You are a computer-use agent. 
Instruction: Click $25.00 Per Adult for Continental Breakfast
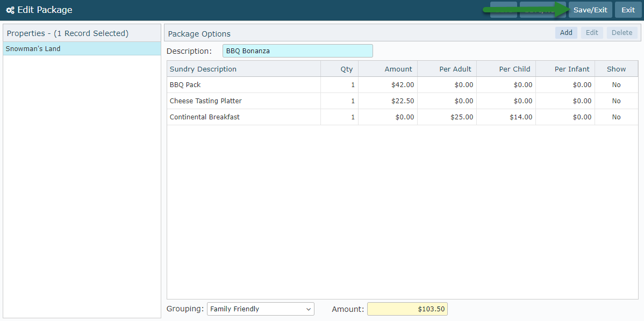click(x=462, y=117)
